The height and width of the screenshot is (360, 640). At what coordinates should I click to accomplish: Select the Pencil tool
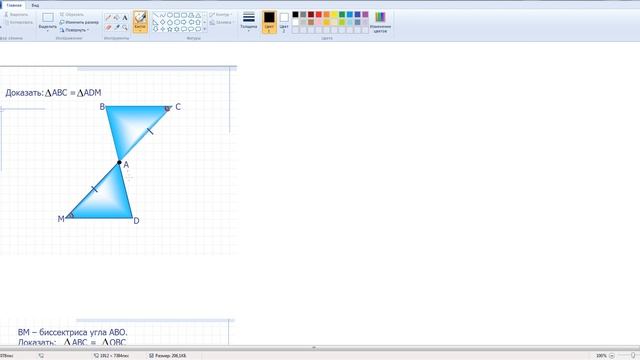coord(108,18)
